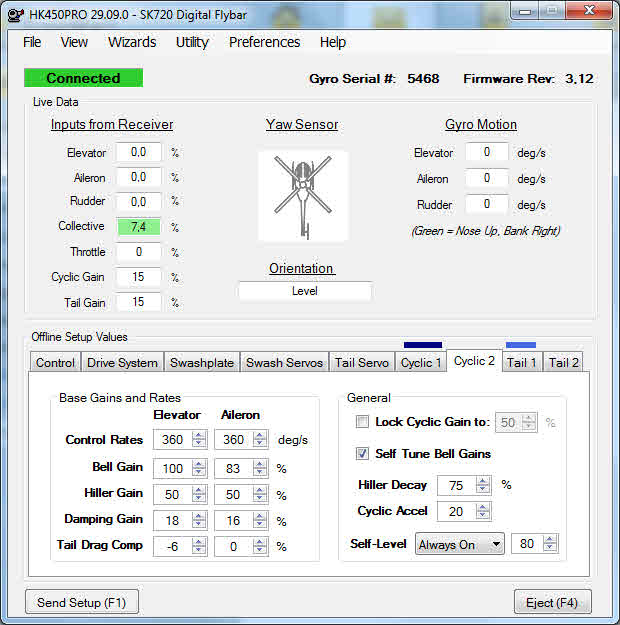Click the Elevator Hiller Gain stepper
620x625 pixels.
199,494
